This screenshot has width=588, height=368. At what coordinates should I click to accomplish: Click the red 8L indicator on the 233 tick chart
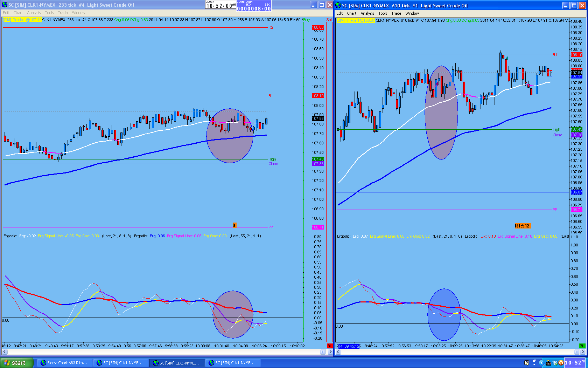tap(329, 346)
